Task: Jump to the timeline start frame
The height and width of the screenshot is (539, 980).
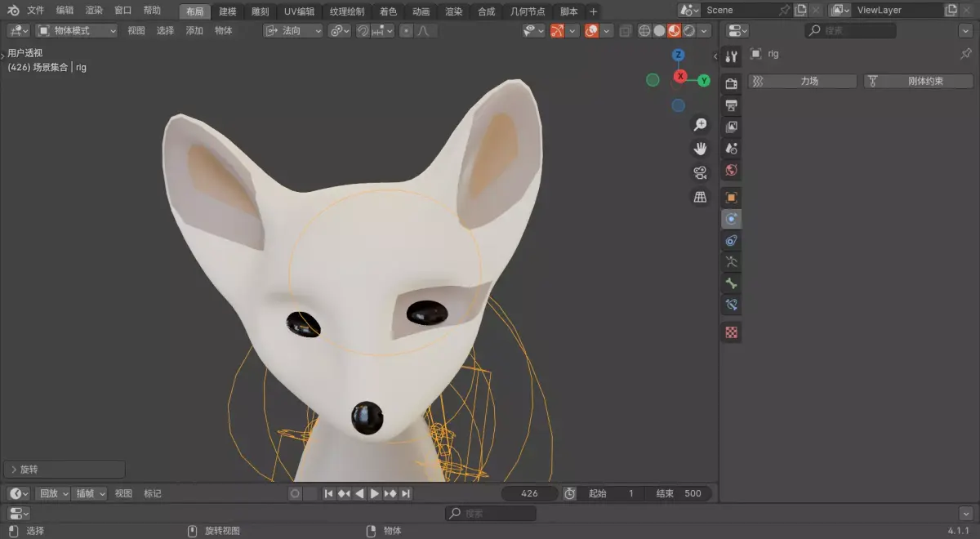Action: tap(328, 493)
